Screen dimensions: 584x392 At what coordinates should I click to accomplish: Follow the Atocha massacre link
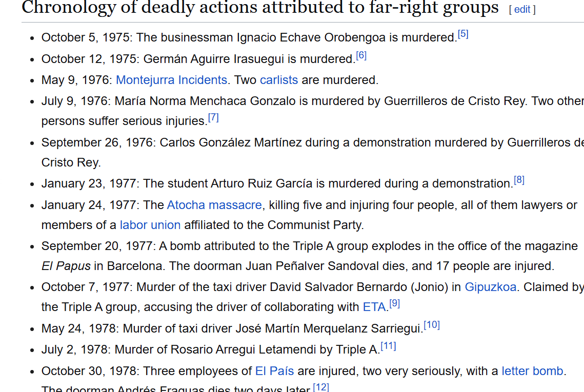pos(214,205)
